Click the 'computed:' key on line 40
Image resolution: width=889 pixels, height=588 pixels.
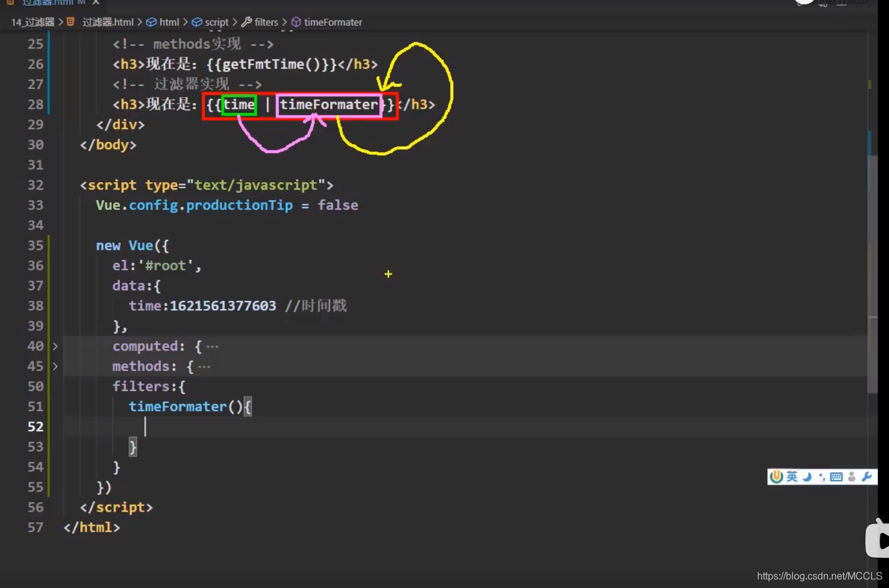coord(149,346)
